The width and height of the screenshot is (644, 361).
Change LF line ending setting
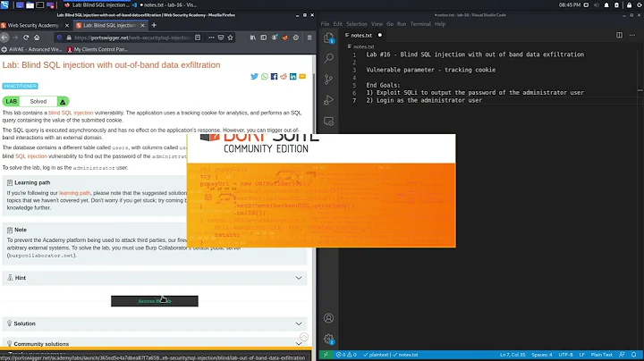[x=581, y=355]
